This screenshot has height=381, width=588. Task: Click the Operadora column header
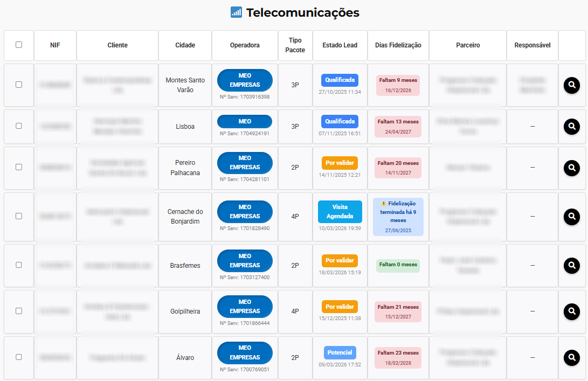[245, 45]
